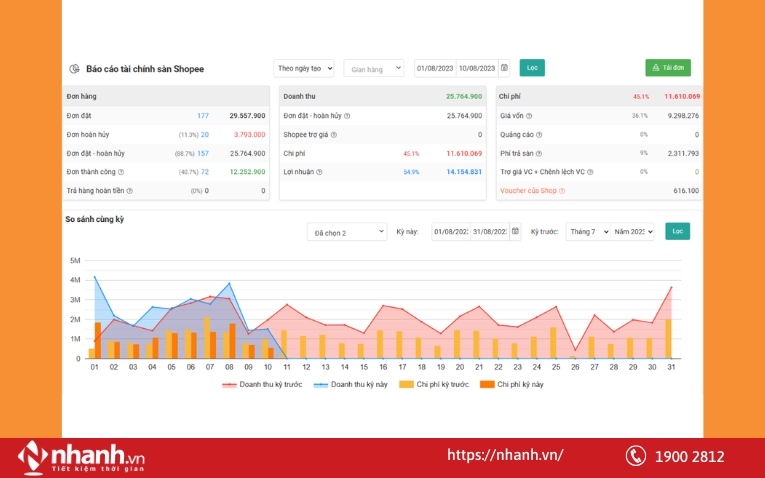Click the 10/08/2023 end date field
The height and width of the screenshot is (478, 765).
pos(477,68)
